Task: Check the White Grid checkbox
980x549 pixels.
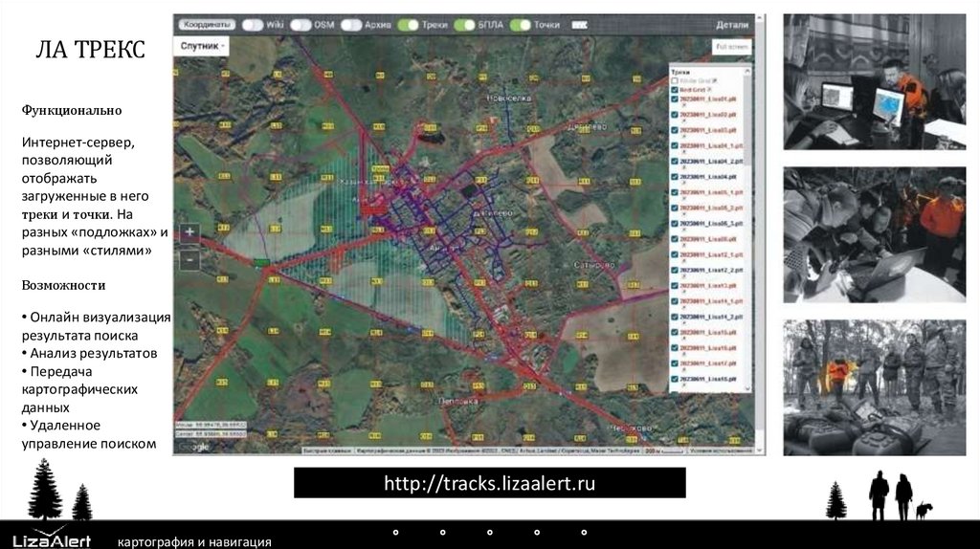Action: [675, 80]
